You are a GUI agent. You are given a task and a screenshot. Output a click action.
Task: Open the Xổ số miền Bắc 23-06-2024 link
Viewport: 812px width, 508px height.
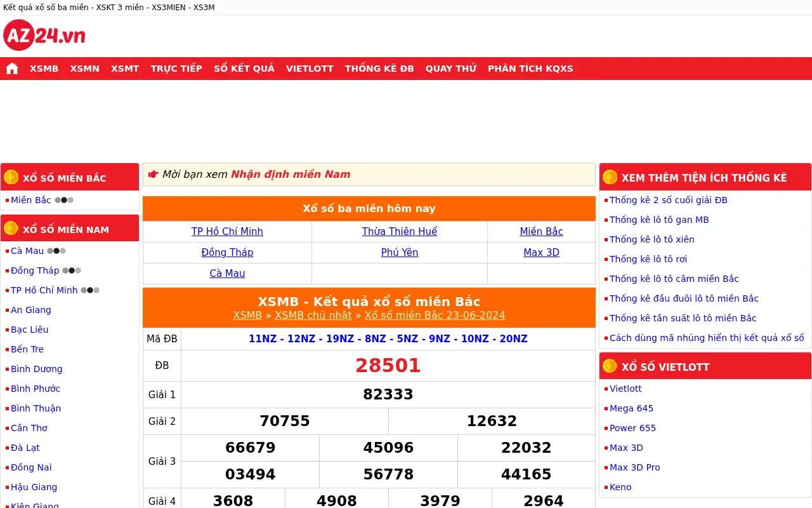point(435,316)
